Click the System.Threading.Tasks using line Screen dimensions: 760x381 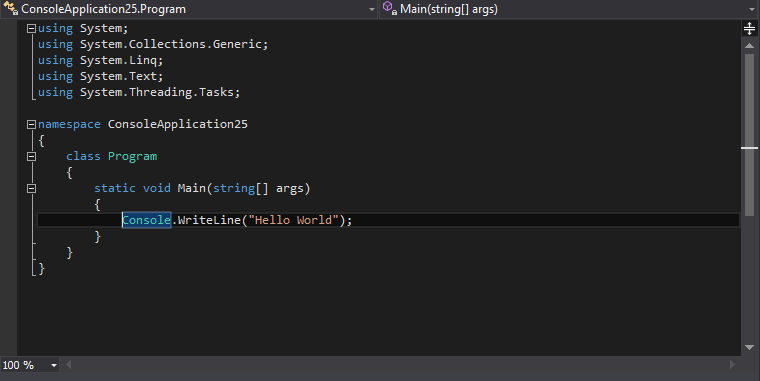point(139,93)
